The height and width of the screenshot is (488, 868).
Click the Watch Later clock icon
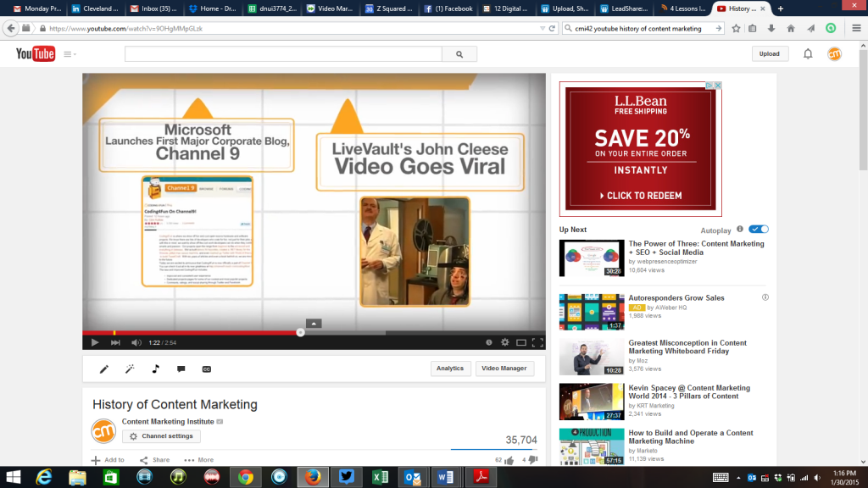pyautogui.click(x=489, y=342)
